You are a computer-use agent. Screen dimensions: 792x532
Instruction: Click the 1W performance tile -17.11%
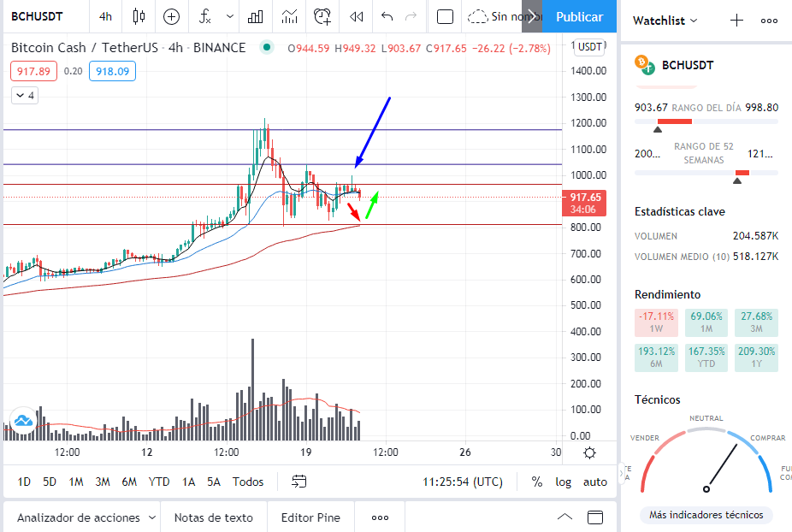[x=656, y=322]
